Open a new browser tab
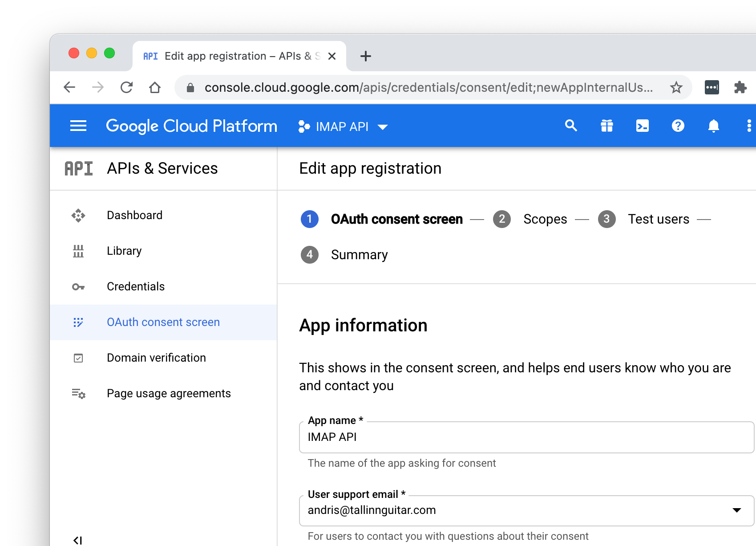This screenshot has width=756, height=546. 366,56
